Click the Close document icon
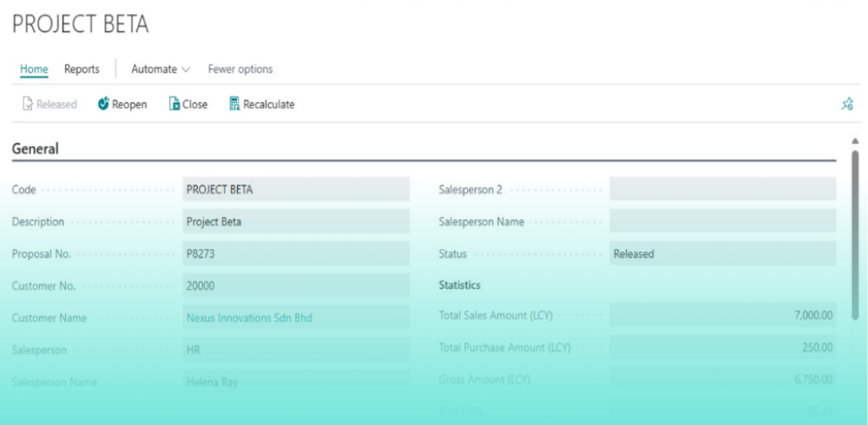The height and width of the screenshot is (425, 868). pyautogui.click(x=174, y=104)
